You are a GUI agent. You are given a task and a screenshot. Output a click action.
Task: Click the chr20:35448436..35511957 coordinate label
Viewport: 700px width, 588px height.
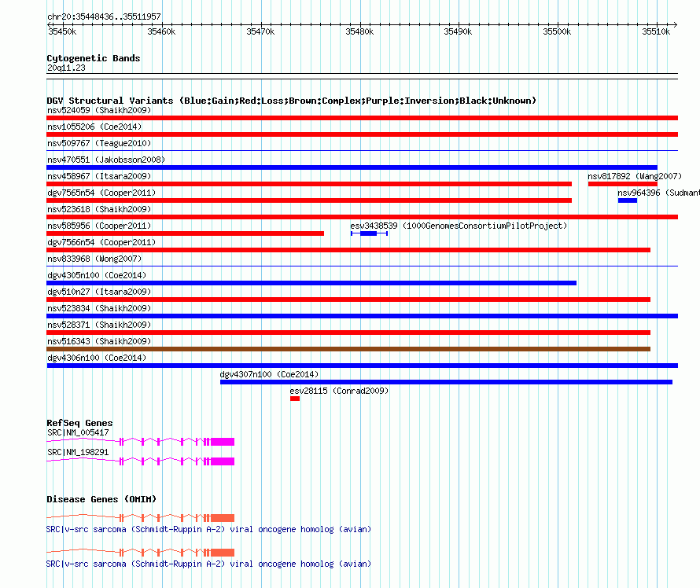tap(104, 17)
